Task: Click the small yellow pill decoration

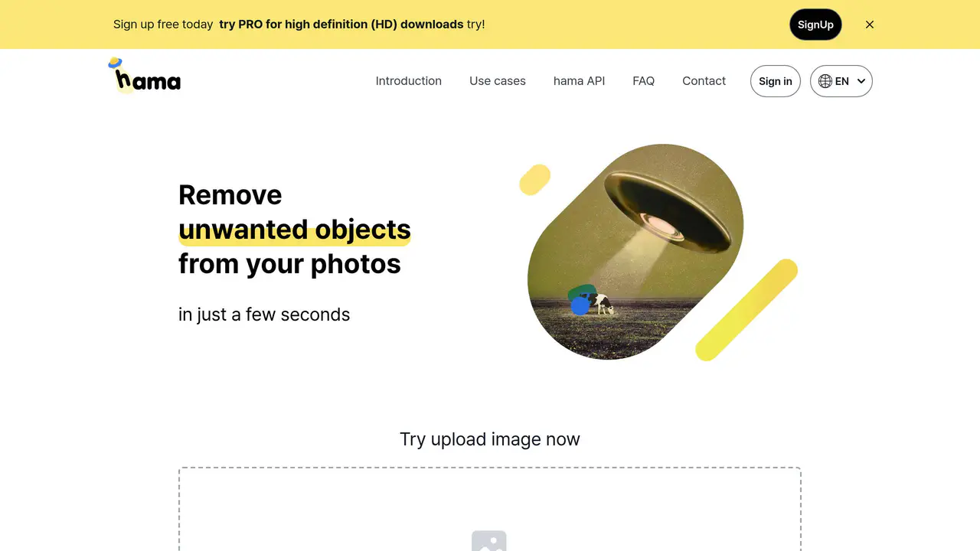Action: click(x=535, y=180)
